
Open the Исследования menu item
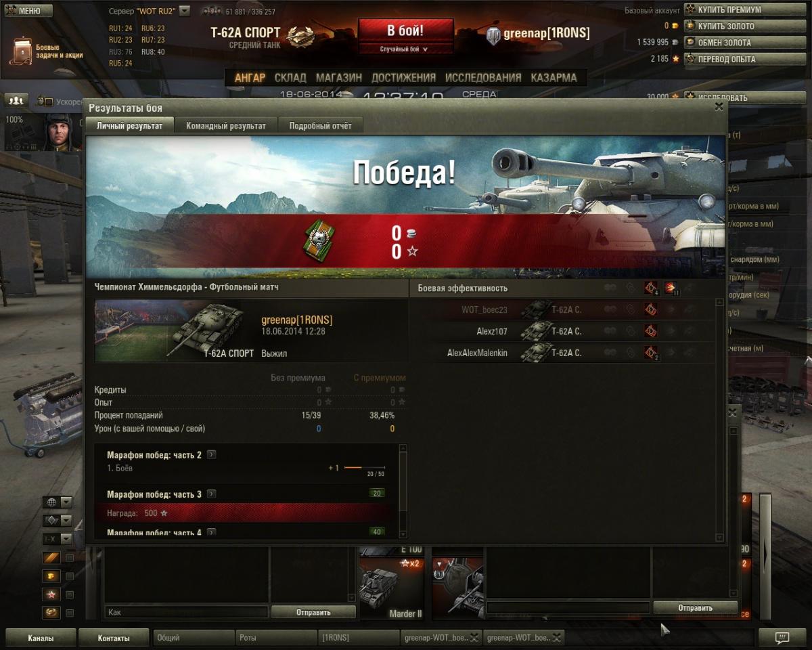click(x=483, y=77)
